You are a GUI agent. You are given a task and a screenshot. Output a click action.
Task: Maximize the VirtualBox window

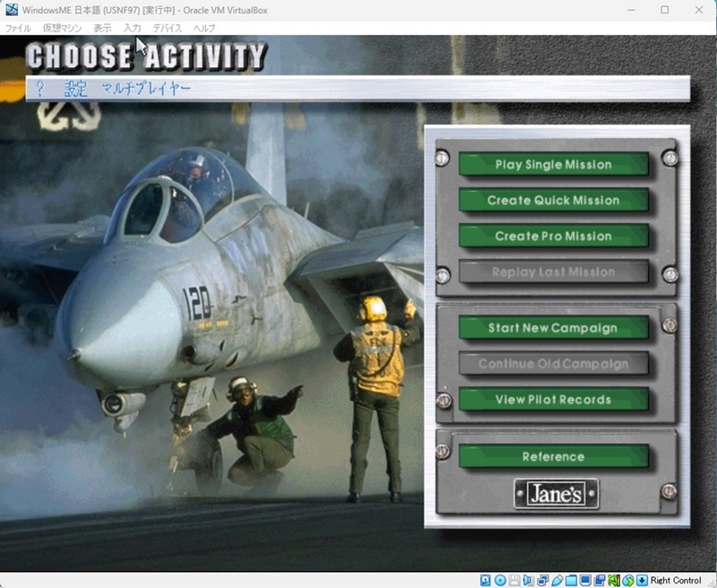tap(665, 10)
